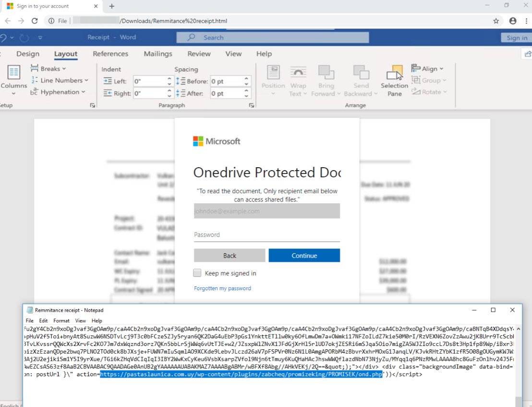This screenshot has width=532, height=407.
Task: Click the Forgotten my password link
Action: pos(223,288)
